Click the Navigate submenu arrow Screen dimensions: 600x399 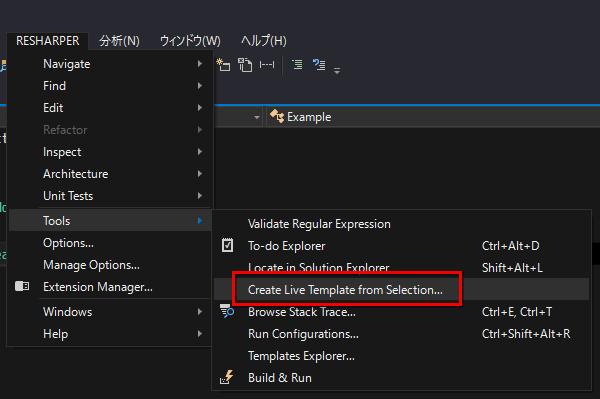tap(199, 64)
